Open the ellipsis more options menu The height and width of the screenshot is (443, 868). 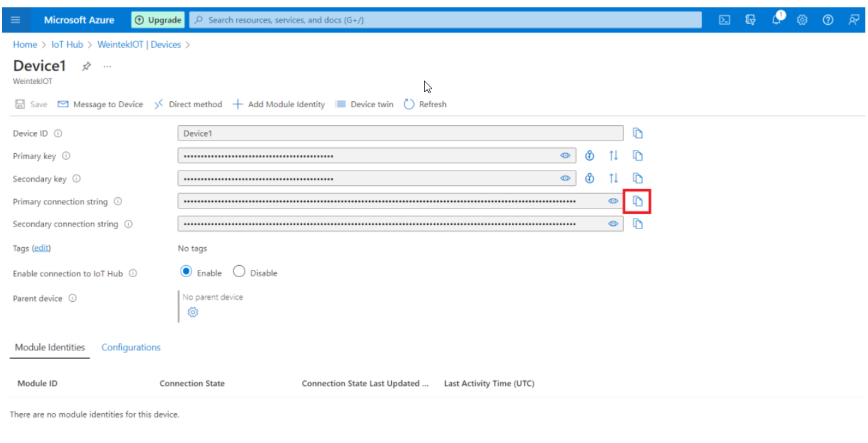coord(107,67)
